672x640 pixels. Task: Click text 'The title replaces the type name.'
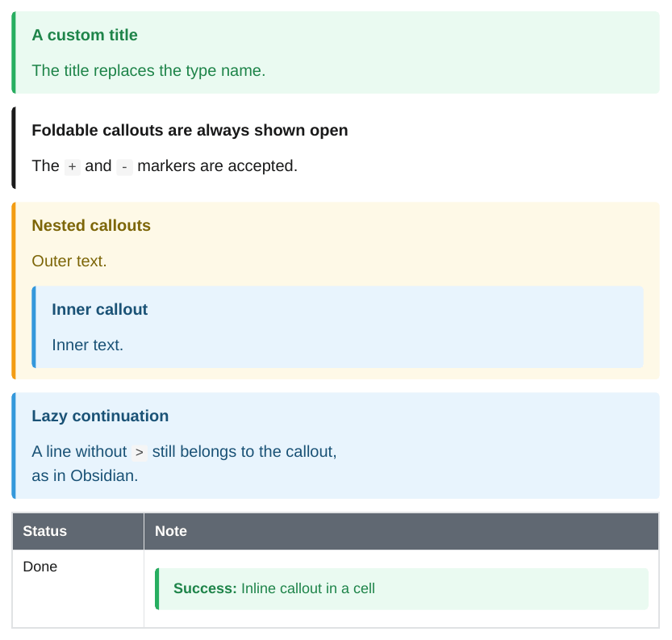148,71
